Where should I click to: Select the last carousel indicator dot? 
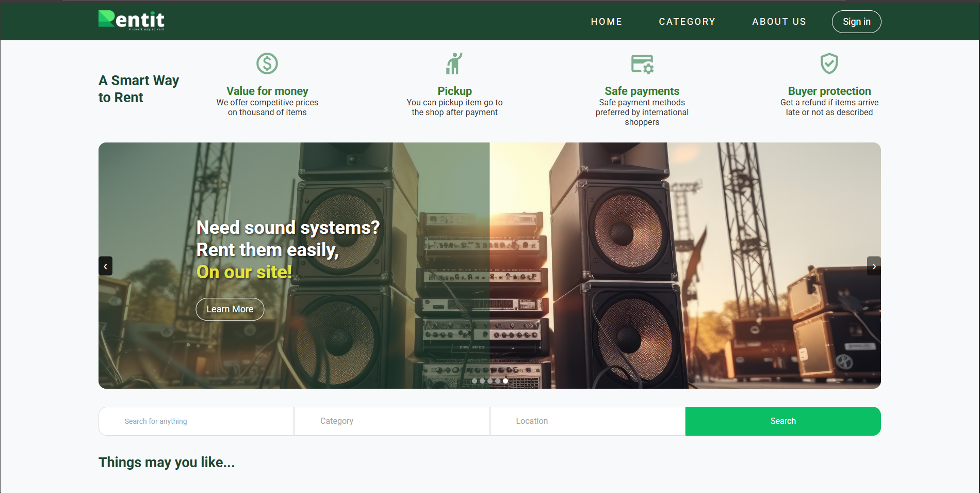505,381
